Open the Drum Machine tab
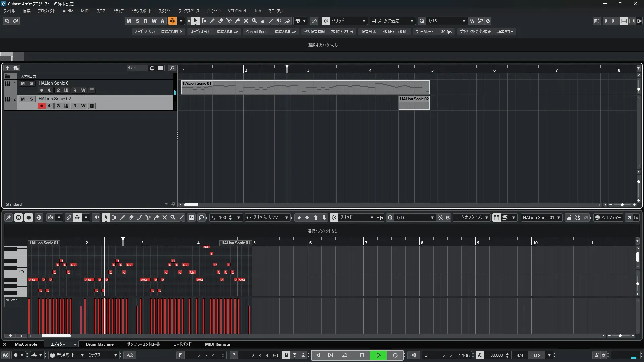 pos(99,344)
